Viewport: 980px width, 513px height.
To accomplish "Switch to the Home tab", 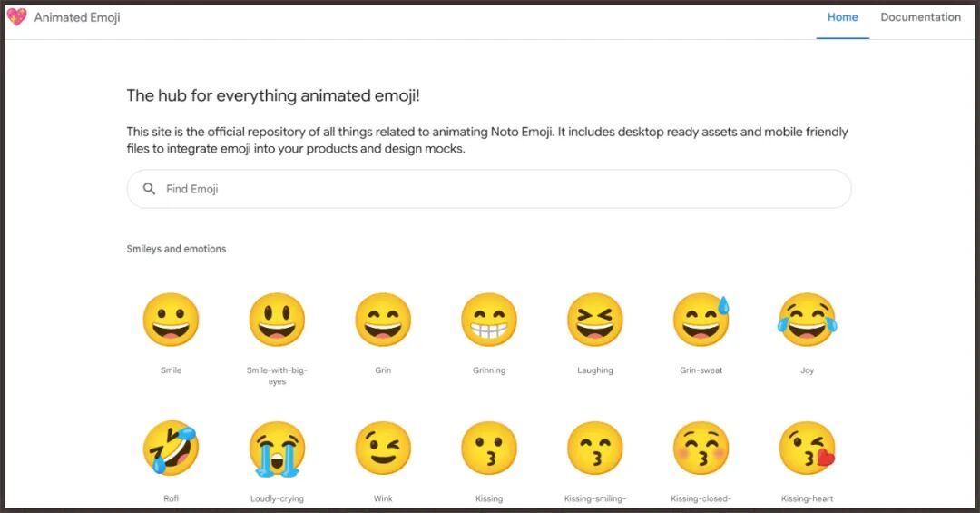I will pyautogui.click(x=842, y=17).
